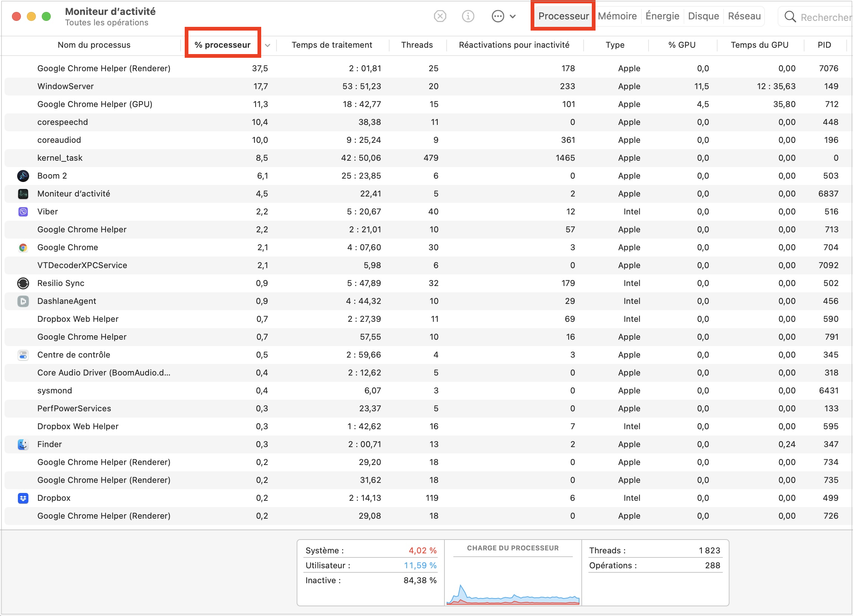Select the kernel_task process row
This screenshot has width=853, height=616.
[428, 158]
